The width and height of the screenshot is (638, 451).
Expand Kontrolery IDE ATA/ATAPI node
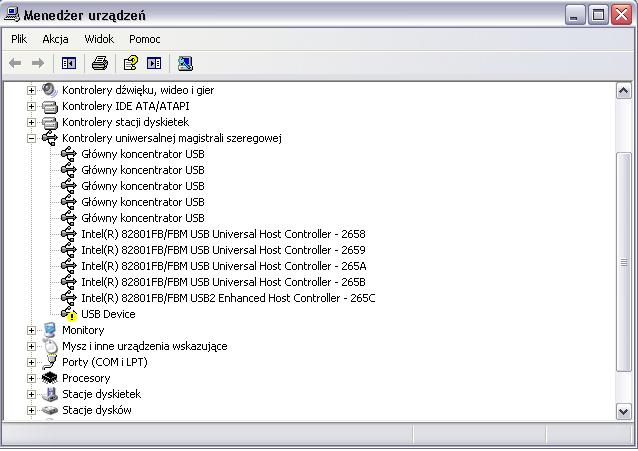click(31, 106)
